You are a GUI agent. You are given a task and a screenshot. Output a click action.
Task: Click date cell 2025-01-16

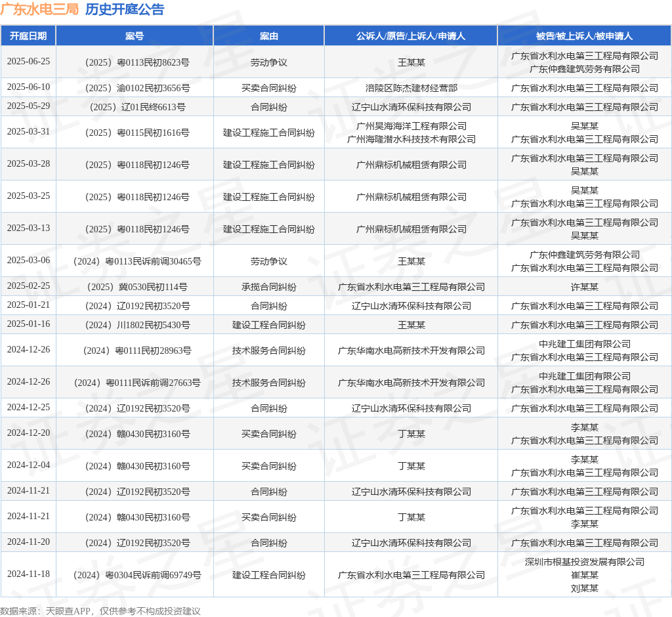click(x=28, y=324)
